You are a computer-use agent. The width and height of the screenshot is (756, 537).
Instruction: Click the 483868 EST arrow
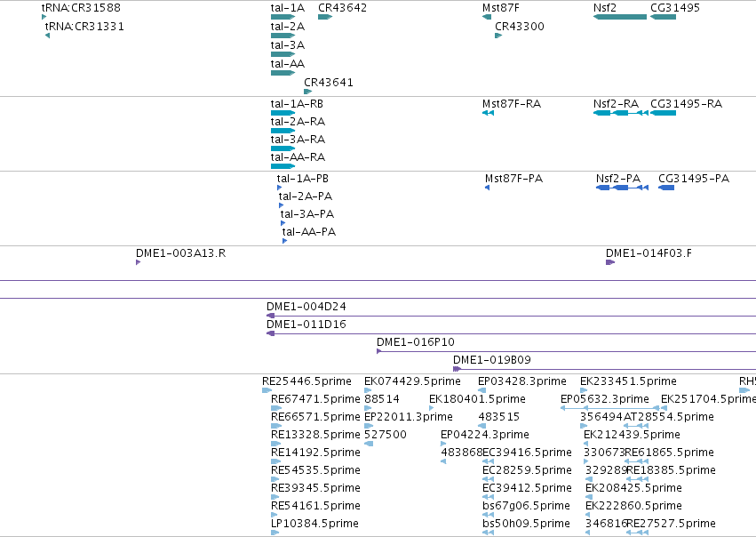[x=443, y=461]
